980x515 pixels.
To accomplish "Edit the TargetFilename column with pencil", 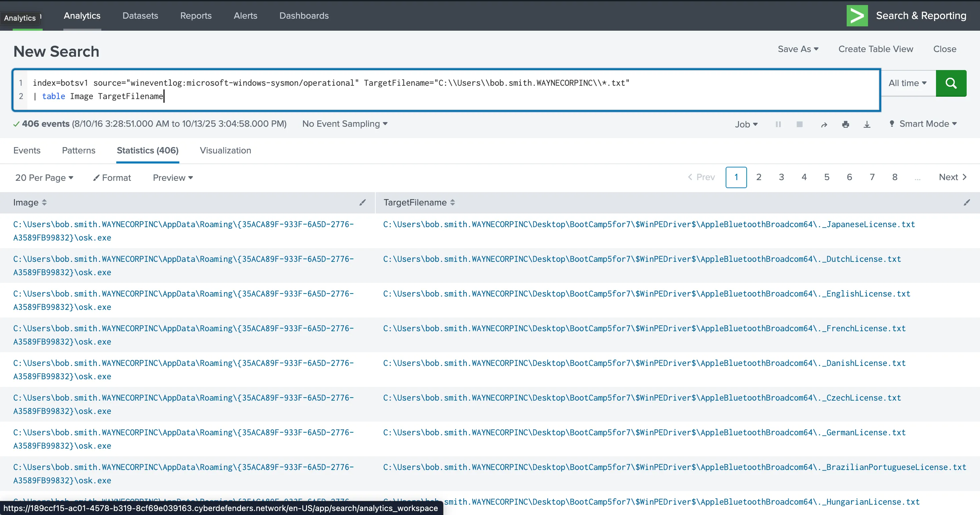I will coord(966,202).
